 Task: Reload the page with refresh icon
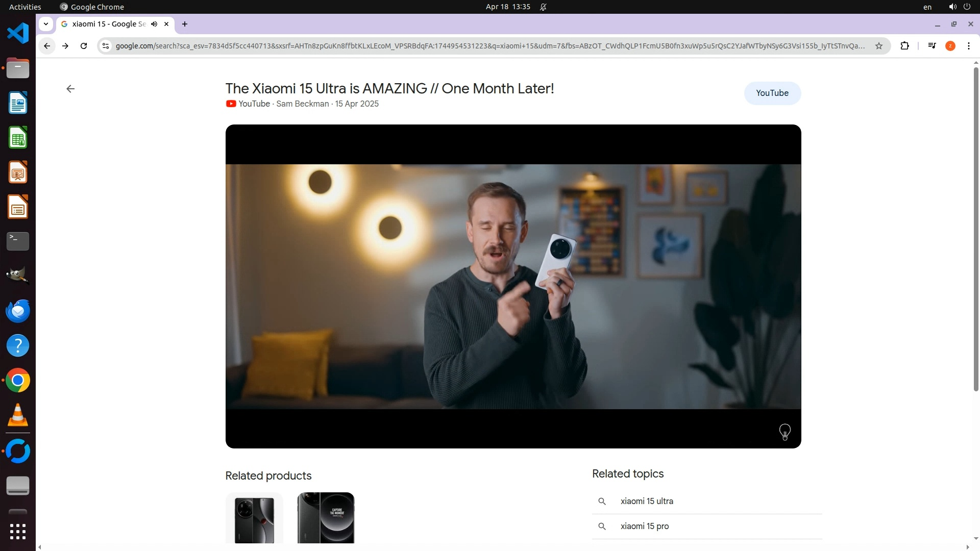coord(84,46)
